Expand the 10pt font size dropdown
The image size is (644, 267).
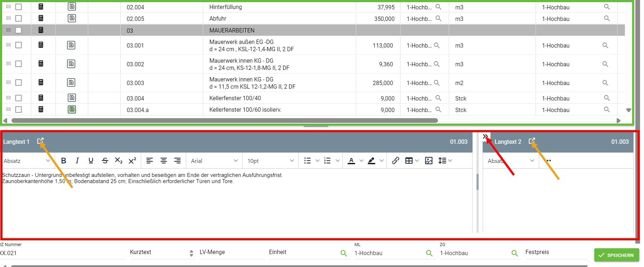(270, 161)
